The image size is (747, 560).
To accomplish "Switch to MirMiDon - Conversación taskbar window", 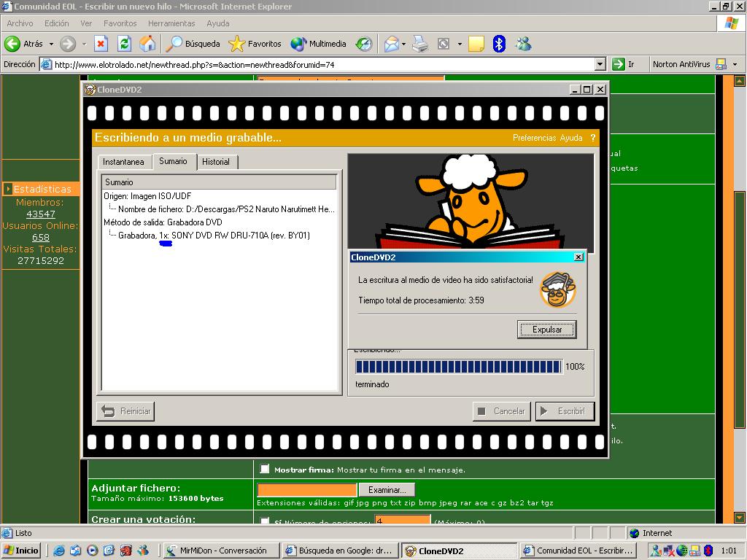I will click(219, 551).
